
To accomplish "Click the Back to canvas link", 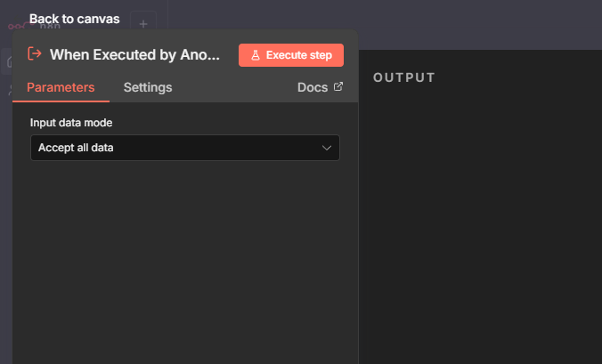I will tap(74, 19).
